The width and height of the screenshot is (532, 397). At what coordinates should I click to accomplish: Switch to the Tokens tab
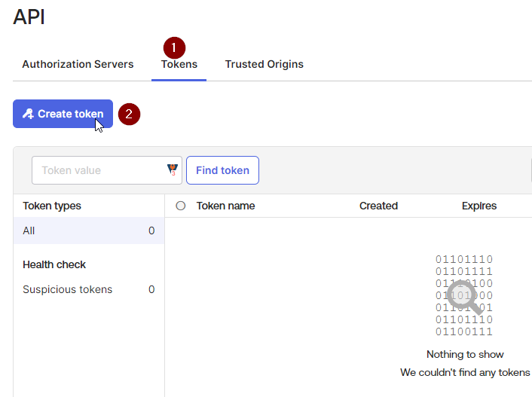pos(179,64)
